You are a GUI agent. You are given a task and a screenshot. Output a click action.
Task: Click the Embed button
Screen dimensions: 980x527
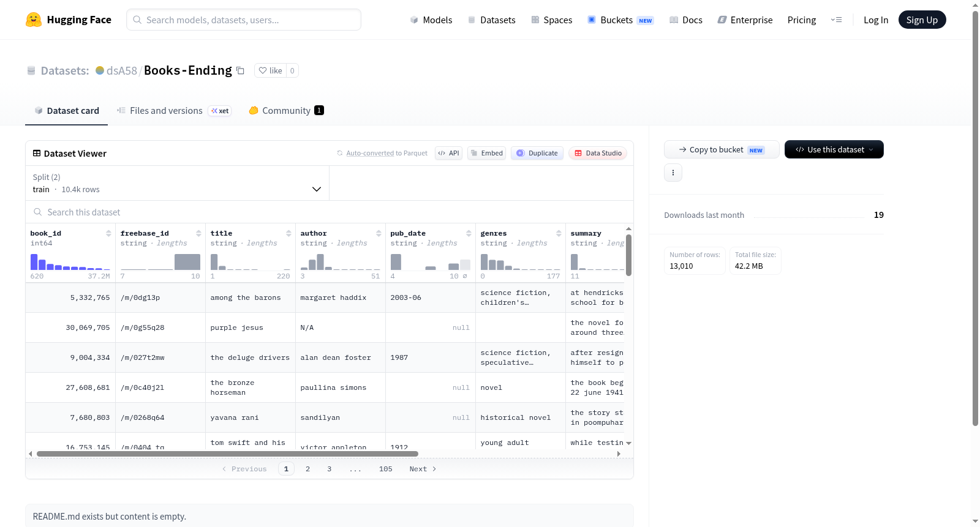point(486,153)
